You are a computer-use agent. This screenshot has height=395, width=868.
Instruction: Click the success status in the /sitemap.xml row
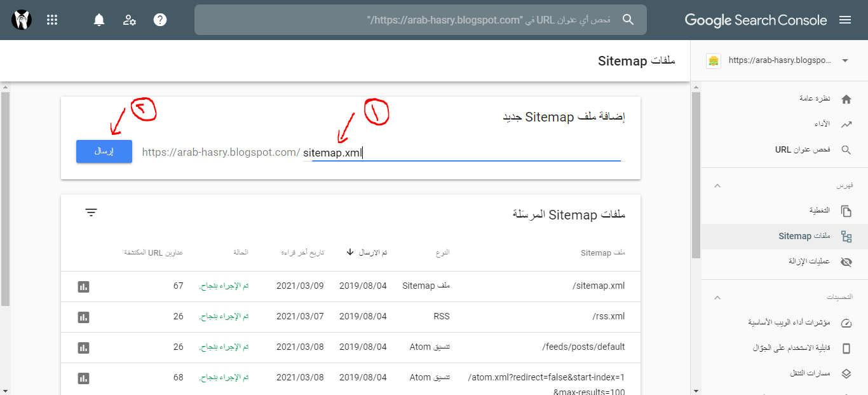click(224, 286)
